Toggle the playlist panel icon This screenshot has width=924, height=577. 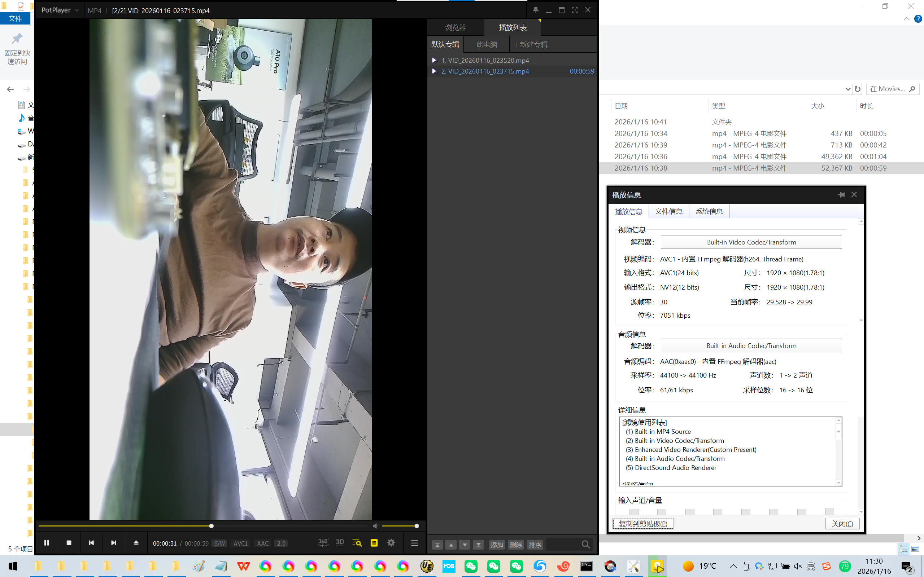click(374, 543)
